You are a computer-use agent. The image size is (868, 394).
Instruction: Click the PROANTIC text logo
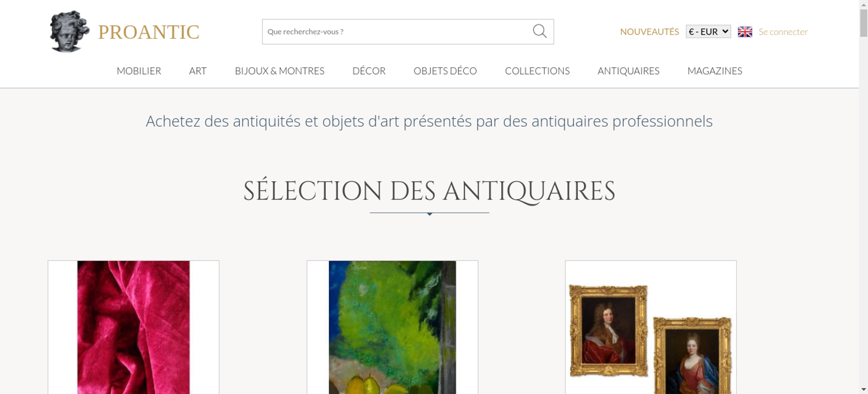pyautogui.click(x=148, y=32)
